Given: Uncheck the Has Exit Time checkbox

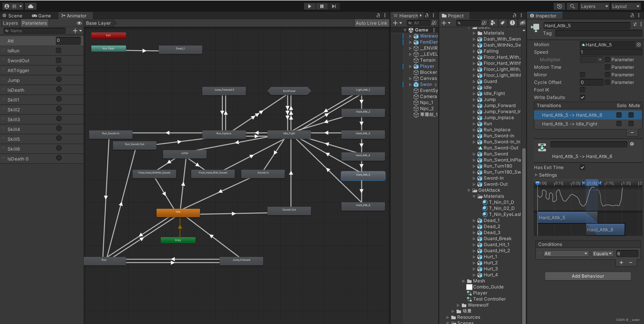Looking at the screenshot, I should 582,167.
